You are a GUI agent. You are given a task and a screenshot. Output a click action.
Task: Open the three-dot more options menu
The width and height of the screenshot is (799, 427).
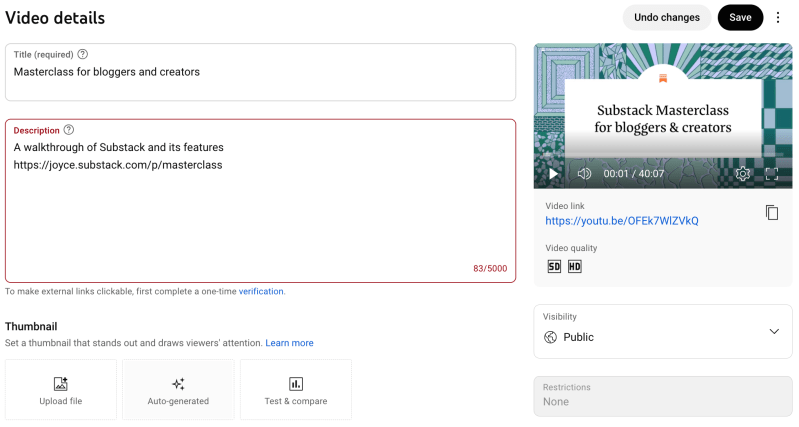[x=778, y=17]
